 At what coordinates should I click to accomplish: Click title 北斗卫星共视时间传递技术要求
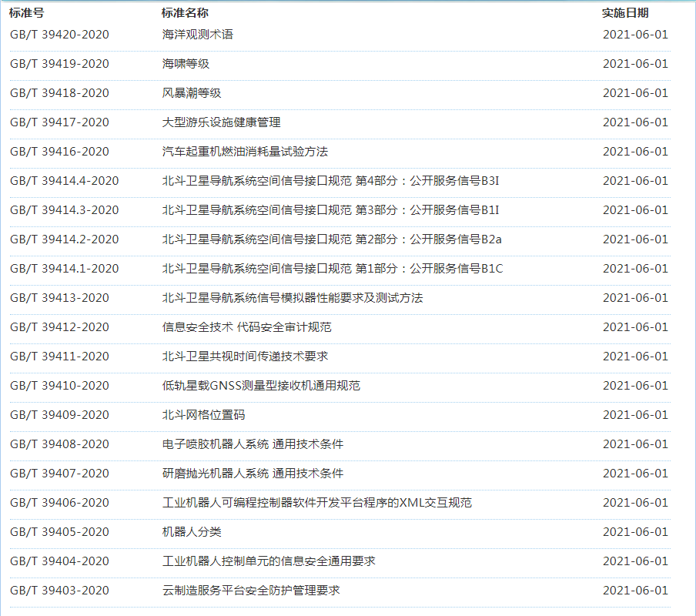point(245,357)
